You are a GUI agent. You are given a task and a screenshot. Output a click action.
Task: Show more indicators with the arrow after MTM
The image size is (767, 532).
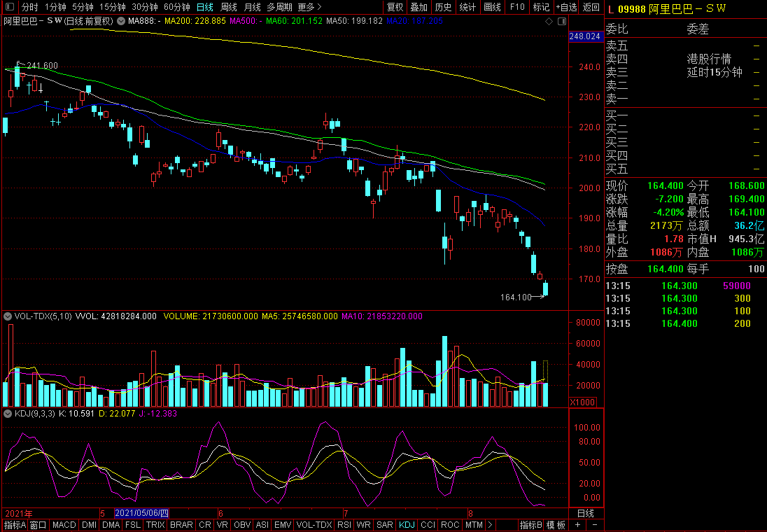click(x=490, y=525)
